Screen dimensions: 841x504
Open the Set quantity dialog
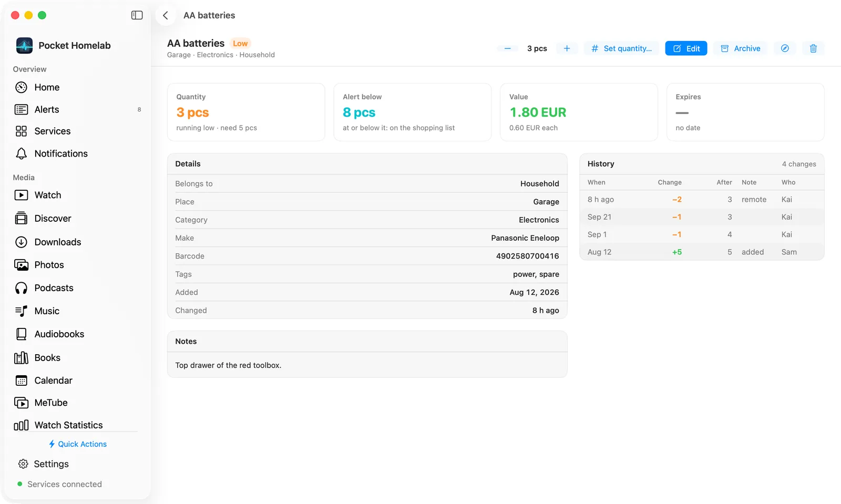(621, 48)
